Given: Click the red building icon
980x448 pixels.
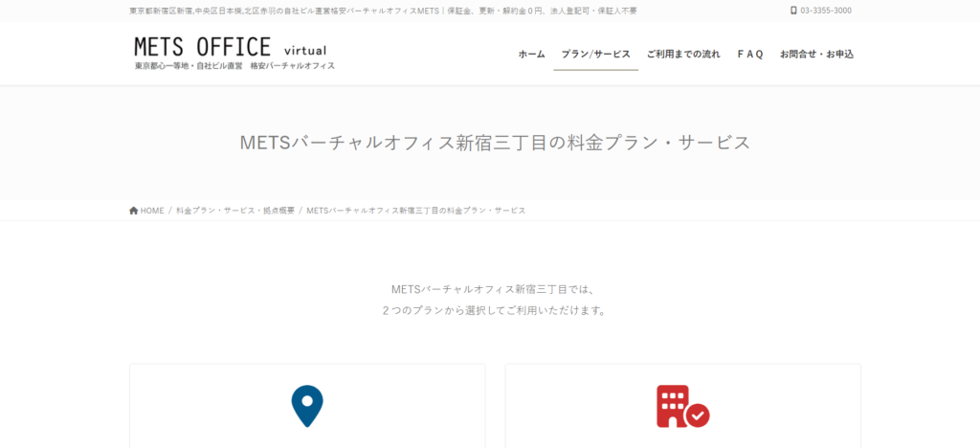Looking at the screenshot, I should [674, 405].
